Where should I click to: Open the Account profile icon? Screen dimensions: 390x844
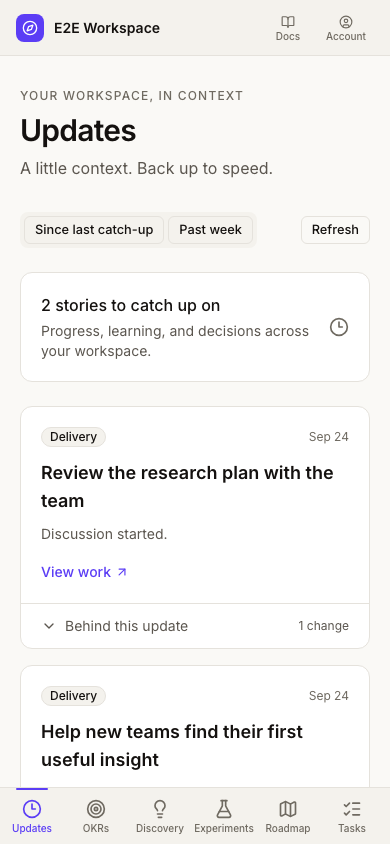[346, 22]
